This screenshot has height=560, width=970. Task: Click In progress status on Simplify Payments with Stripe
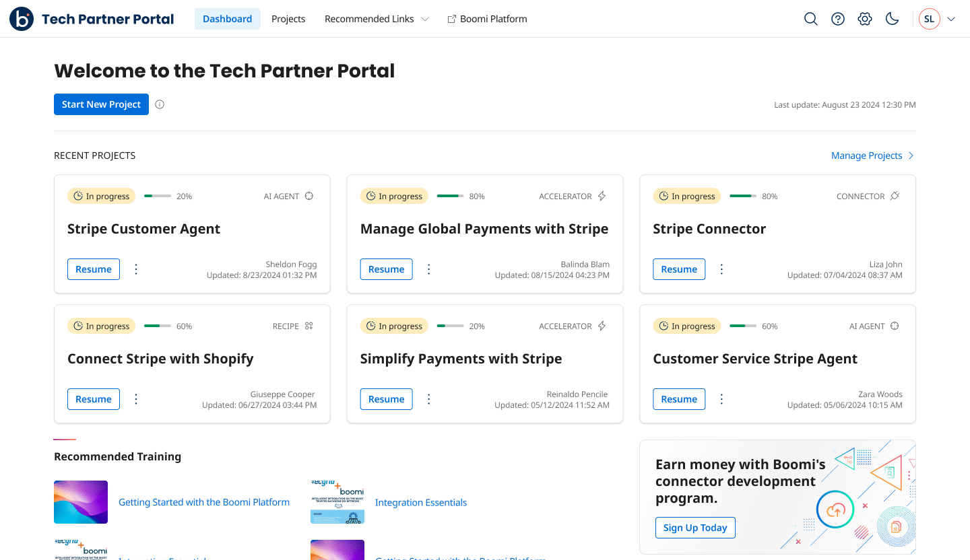pos(394,326)
